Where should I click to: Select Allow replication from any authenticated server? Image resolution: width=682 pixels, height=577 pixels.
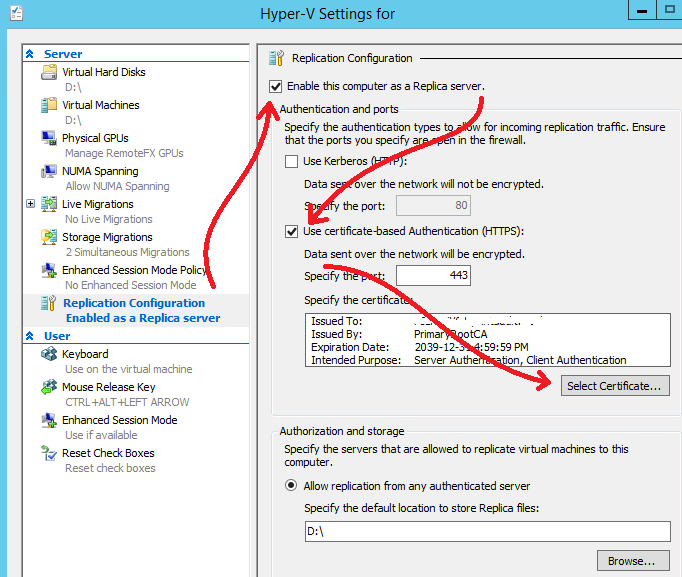click(x=292, y=486)
